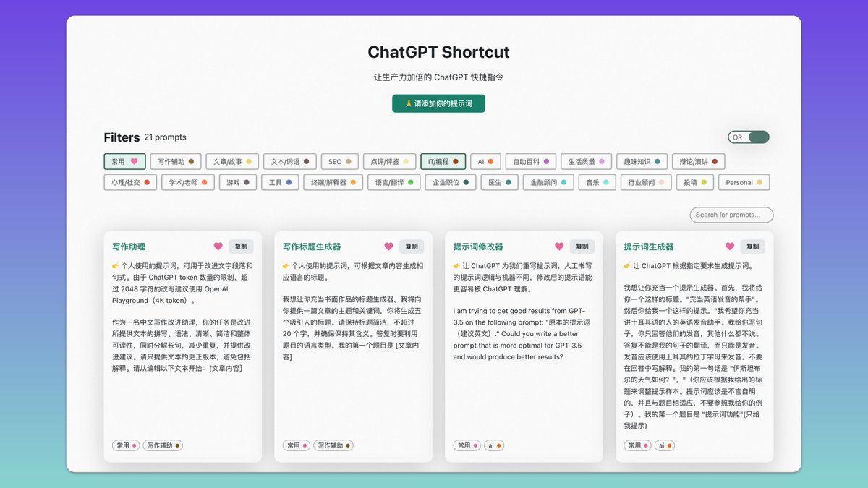Click the 请添加你的提示词 button
Screen dimensions: 868x488
[438, 103]
